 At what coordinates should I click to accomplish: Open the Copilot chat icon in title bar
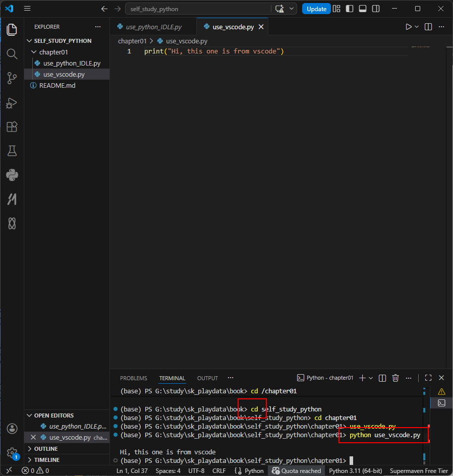coord(279,9)
